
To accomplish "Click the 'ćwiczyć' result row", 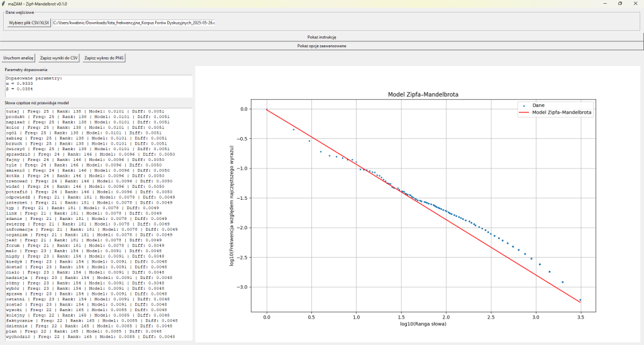I will [87, 149].
